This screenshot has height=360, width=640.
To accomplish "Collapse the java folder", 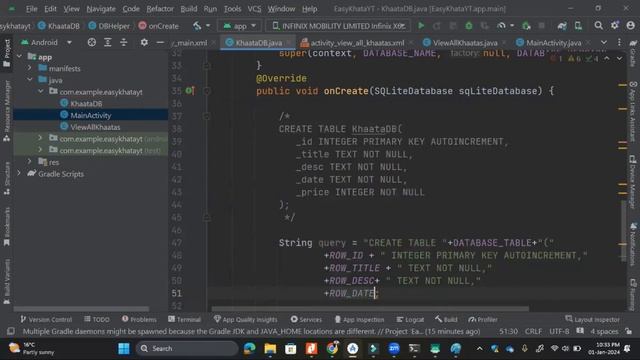I will pyautogui.click(x=30, y=80).
